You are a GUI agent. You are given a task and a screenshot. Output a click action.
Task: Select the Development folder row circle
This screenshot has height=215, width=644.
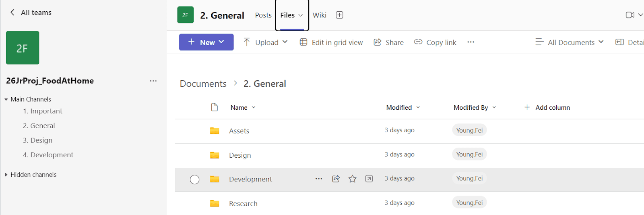point(194,180)
